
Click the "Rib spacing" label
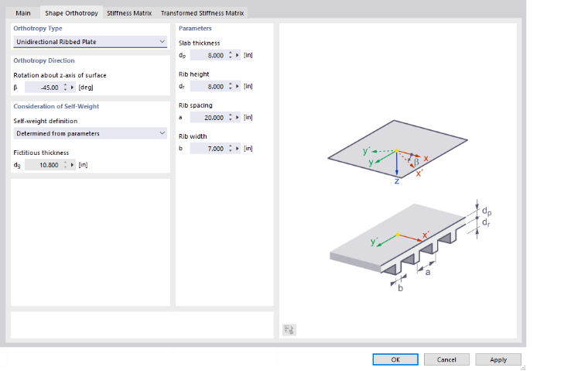click(x=196, y=105)
